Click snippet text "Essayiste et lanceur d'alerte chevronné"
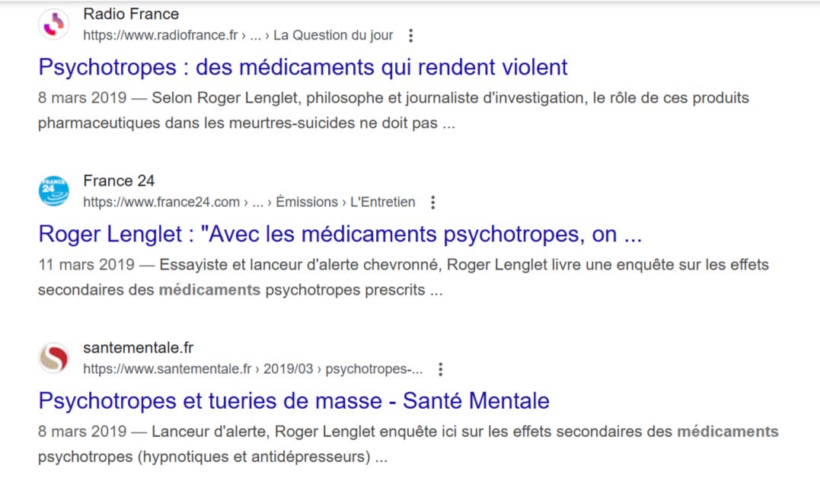 pos(301,264)
